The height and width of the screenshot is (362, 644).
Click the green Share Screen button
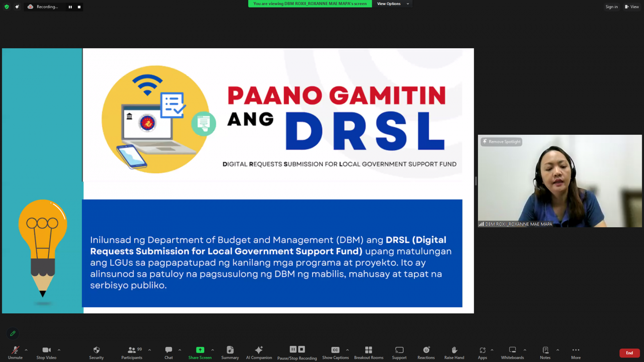[200, 352]
